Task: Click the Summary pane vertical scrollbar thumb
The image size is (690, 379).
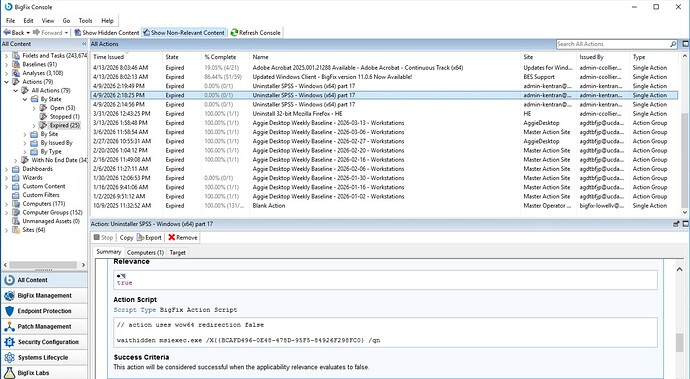Action: [x=679, y=342]
